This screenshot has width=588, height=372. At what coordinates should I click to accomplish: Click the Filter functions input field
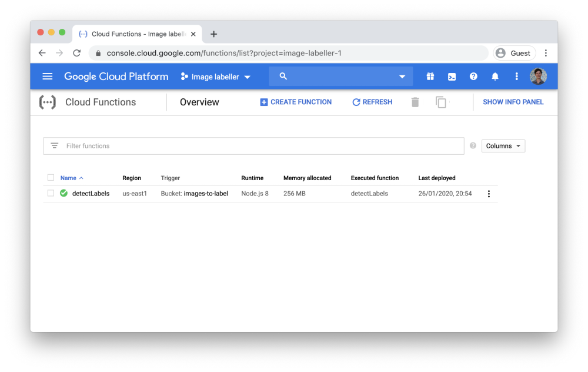pos(259,146)
